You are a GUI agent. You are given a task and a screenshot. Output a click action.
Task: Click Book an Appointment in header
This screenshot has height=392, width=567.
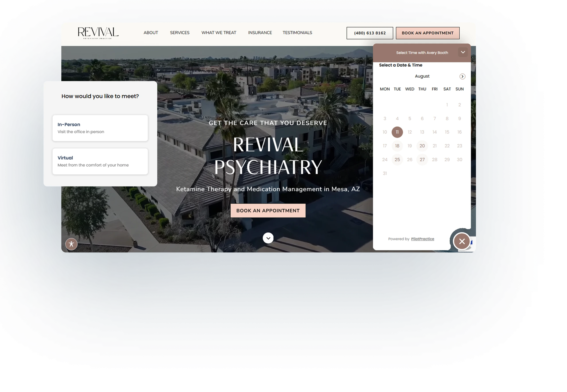click(427, 33)
